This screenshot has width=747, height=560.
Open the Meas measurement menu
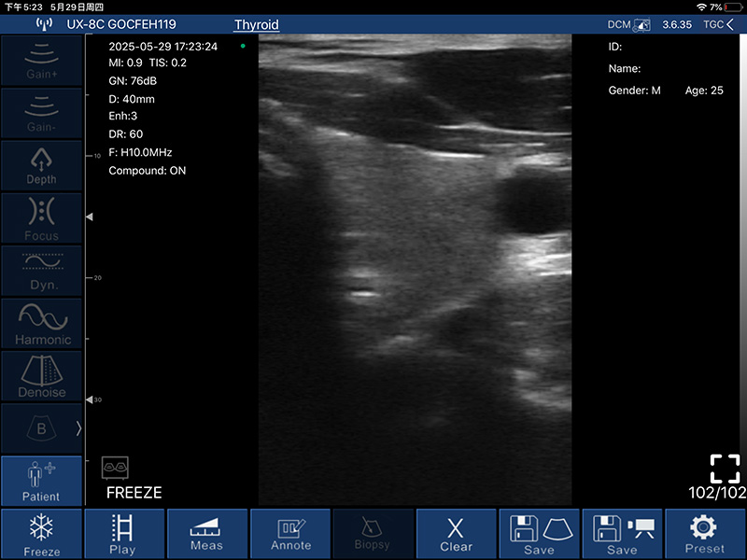[206, 534]
